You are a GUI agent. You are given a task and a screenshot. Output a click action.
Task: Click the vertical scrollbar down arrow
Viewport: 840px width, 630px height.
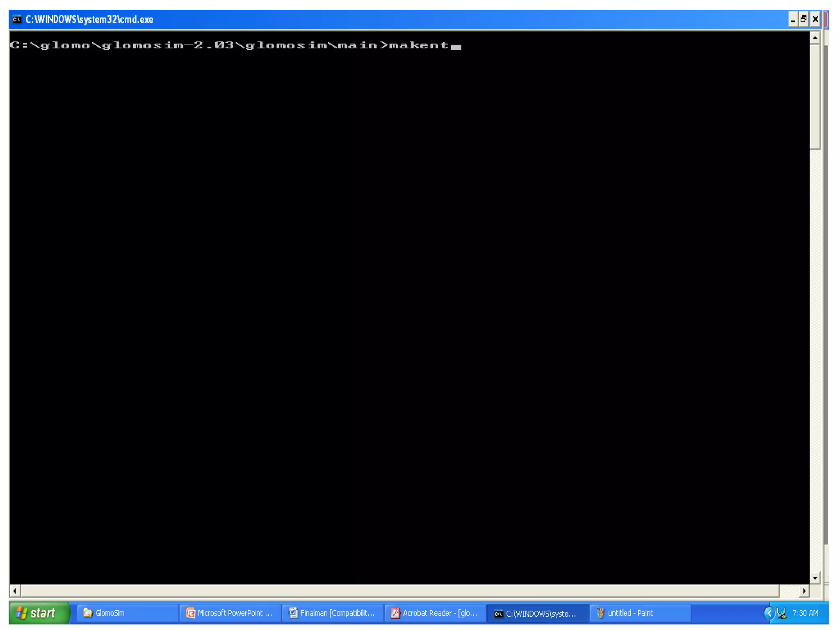coord(815,578)
